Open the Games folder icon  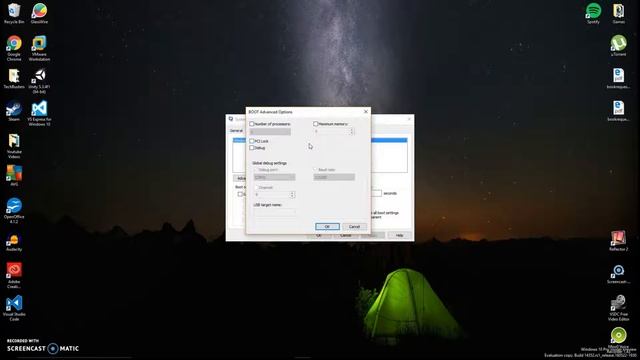(x=618, y=13)
